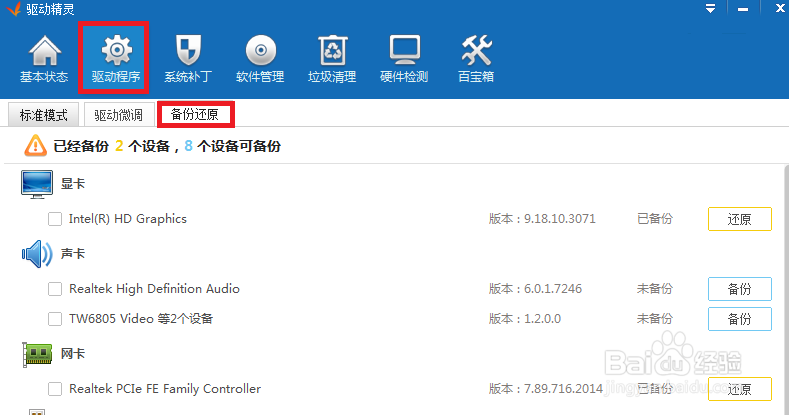This screenshot has width=789, height=415.
Task: Click the device list vertical scrollbar
Action: tap(786, 289)
